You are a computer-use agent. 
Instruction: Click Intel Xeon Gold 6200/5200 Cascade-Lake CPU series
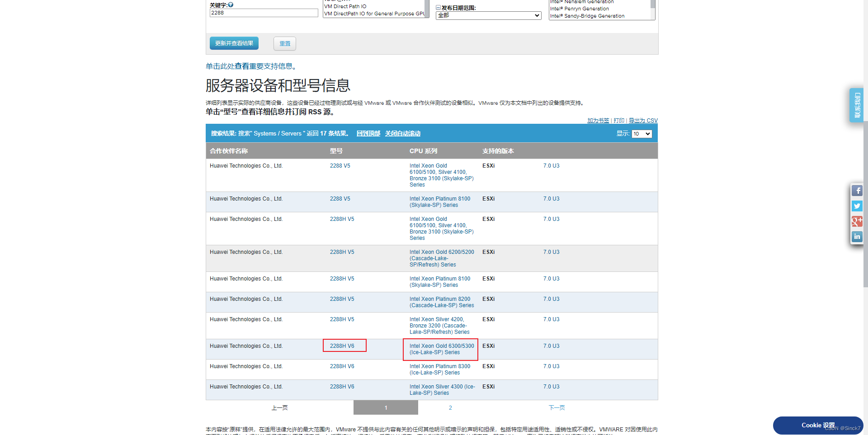pos(442,258)
